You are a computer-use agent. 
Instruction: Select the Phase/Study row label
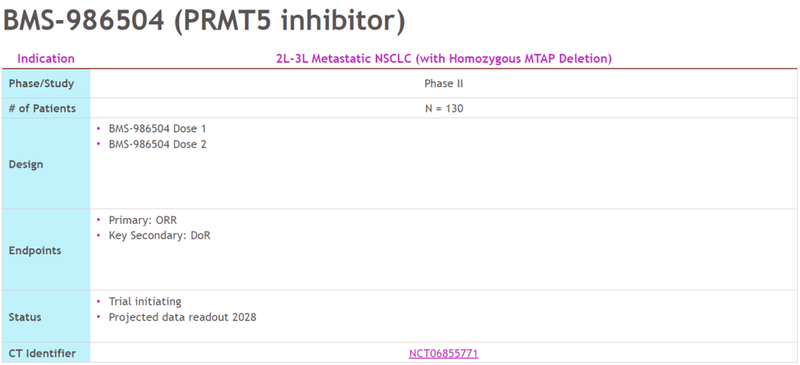pyautogui.click(x=41, y=83)
